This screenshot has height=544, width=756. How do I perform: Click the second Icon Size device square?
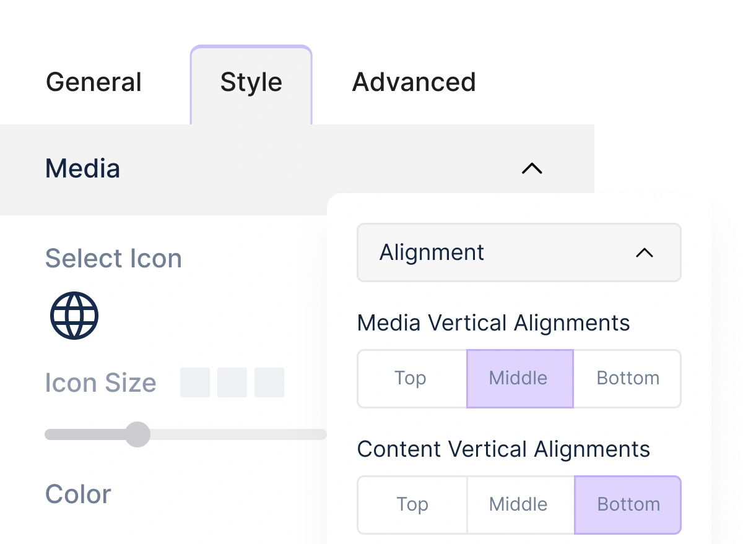(x=232, y=382)
